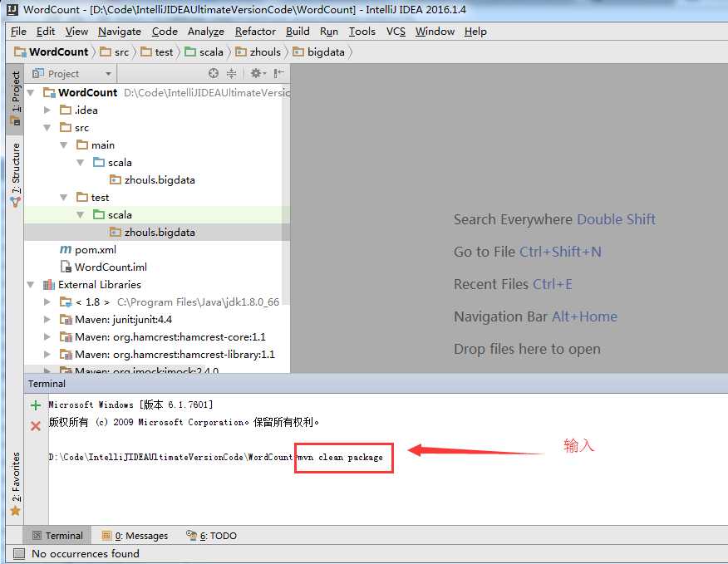Click the Collapse All icon in Project panel
The height and width of the screenshot is (564, 728).
click(x=231, y=73)
